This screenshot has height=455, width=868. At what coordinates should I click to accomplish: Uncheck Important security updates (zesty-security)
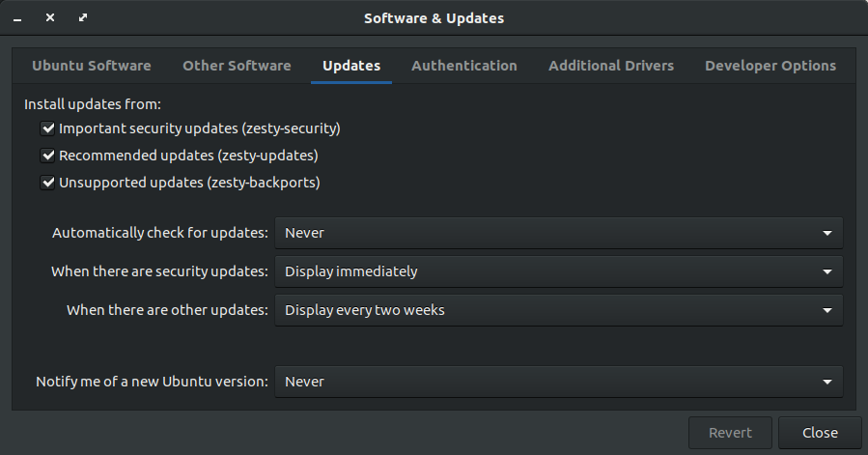point(47,128)
